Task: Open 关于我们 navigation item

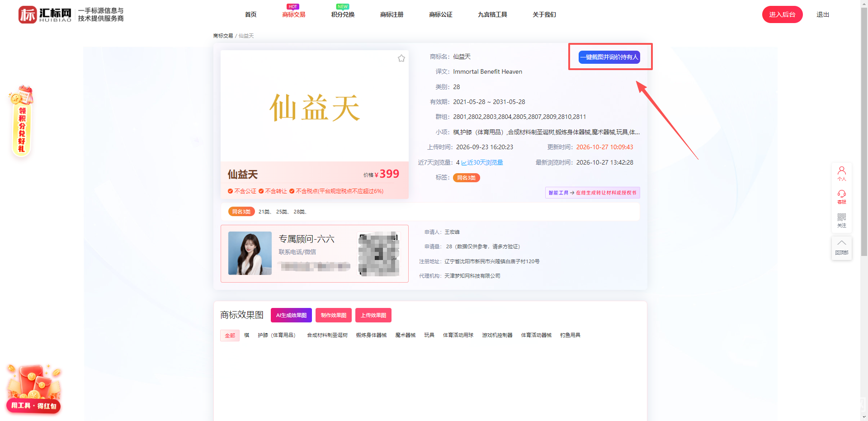Action: point(544,14)
